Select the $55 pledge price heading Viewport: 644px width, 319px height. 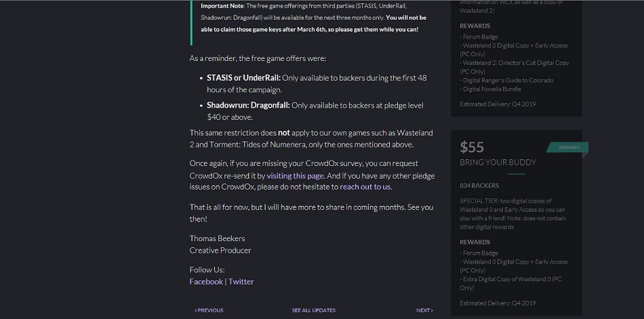tap(472, 147)
